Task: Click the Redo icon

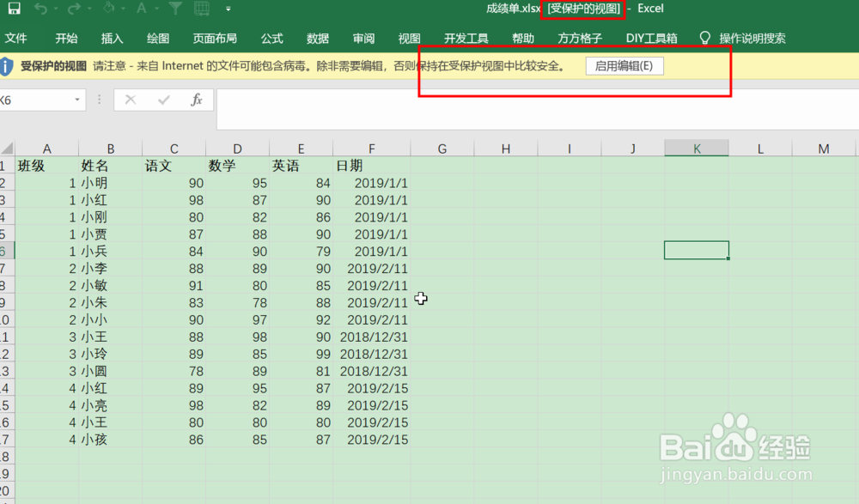Action: (73, 9)
